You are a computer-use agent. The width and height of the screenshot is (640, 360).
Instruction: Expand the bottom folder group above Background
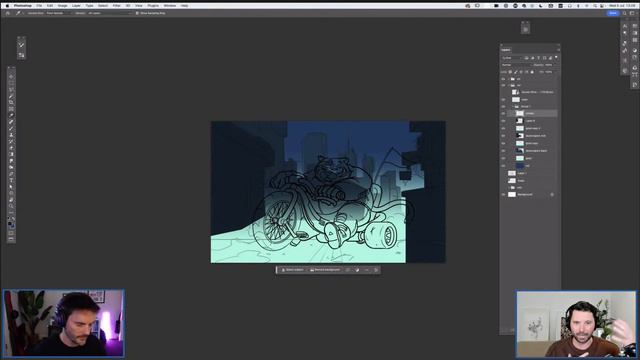click(x=509, y=188)
